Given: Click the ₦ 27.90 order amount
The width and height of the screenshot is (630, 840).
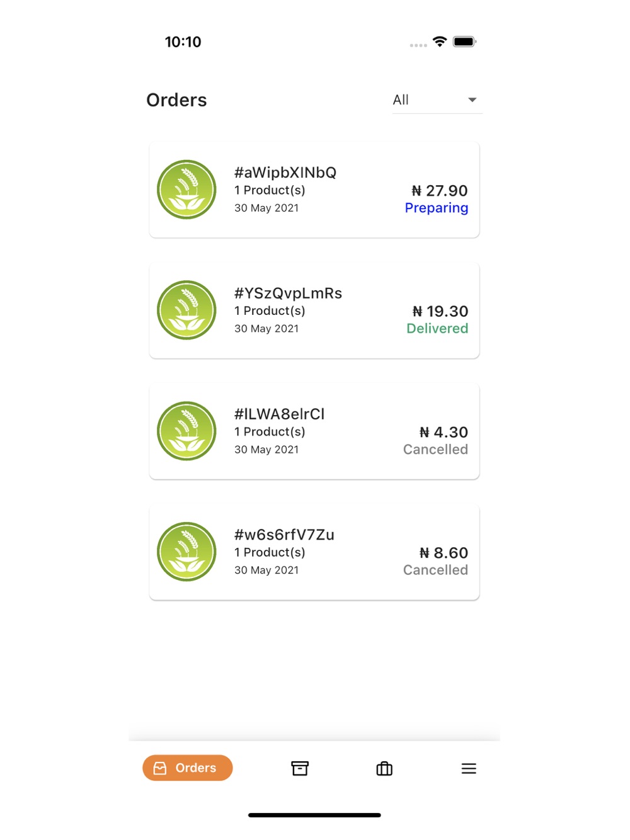Looking at the screenshot, I should click(440, 191).
